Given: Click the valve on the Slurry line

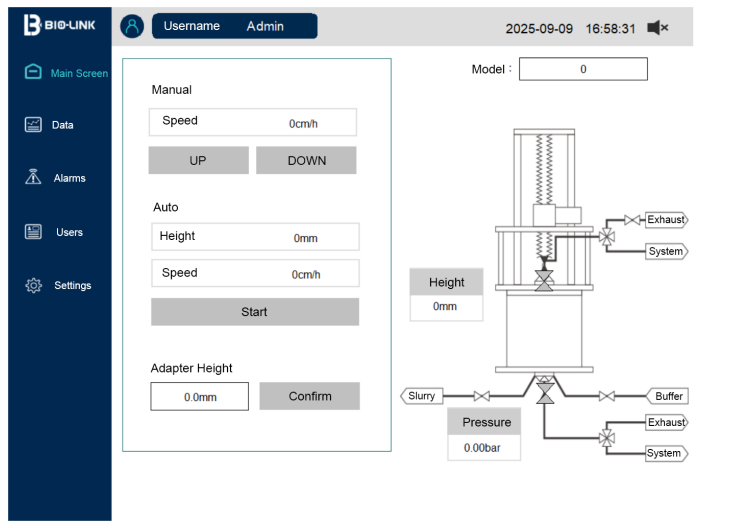Looking at the screenshot, I should pos(482,396).
